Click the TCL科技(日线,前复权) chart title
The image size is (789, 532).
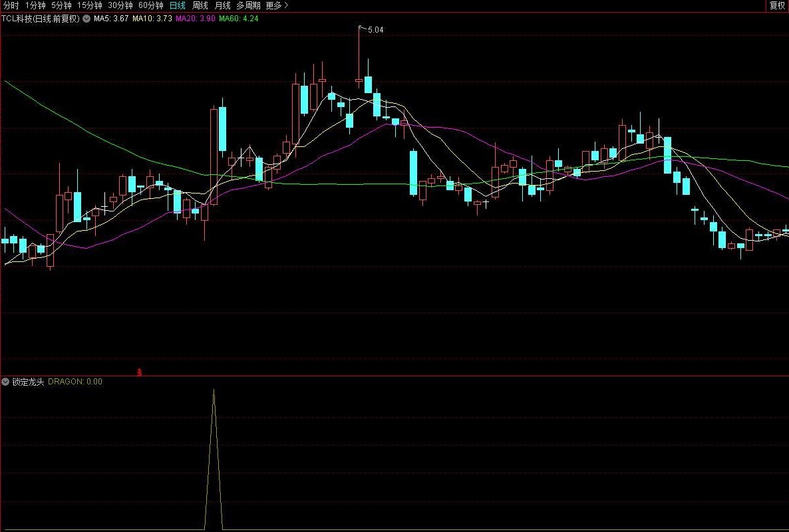click(41, 19)
